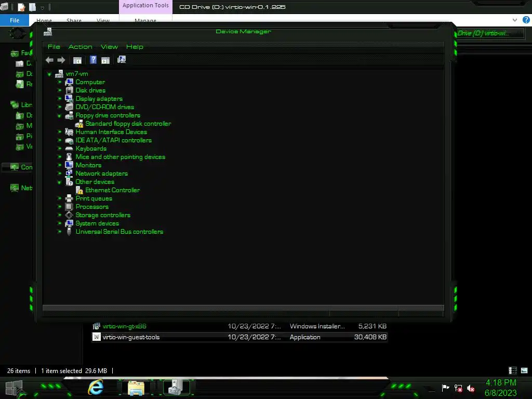Select the Application Tools ribbon tab
The height and width of the screenshot is (399, 532).
tap(145, 6)
